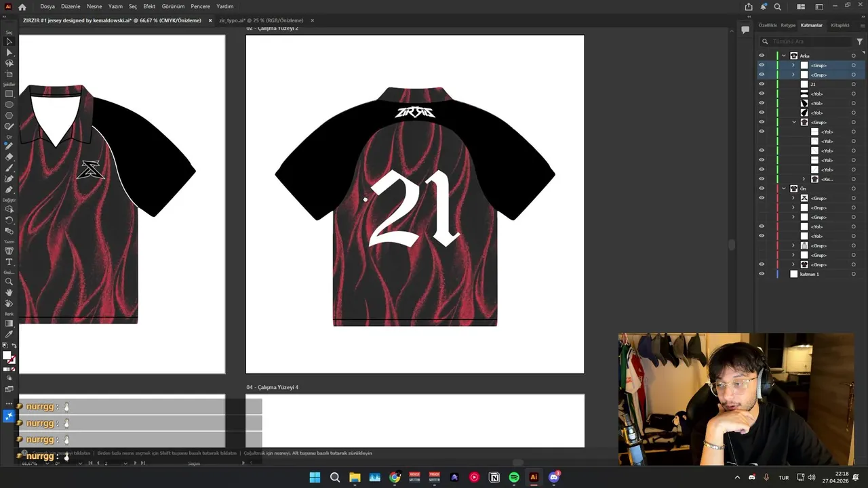
Task: Open the Share document icon in title bar
Action: [x=749, y=7]
